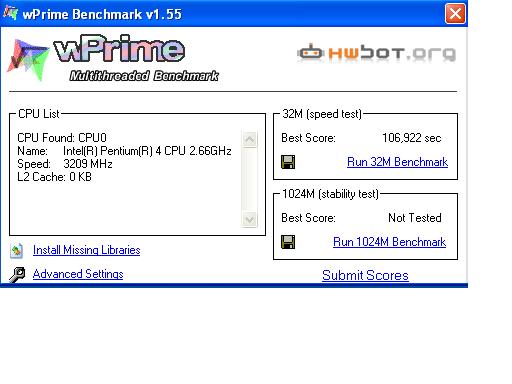Save the 32M score with the floppy icon
The height and width of the screenshot is (384, 512).
click(x=288, y=162)
